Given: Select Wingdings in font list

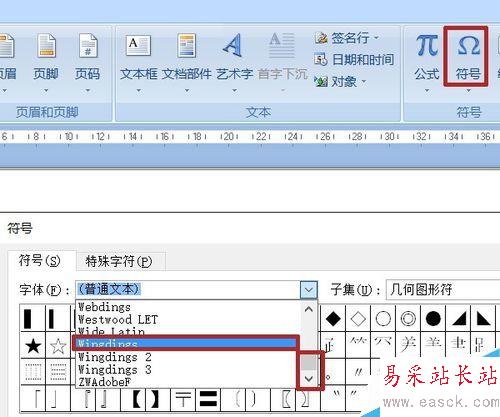Looking at the screenshot, I should [186, 343].
